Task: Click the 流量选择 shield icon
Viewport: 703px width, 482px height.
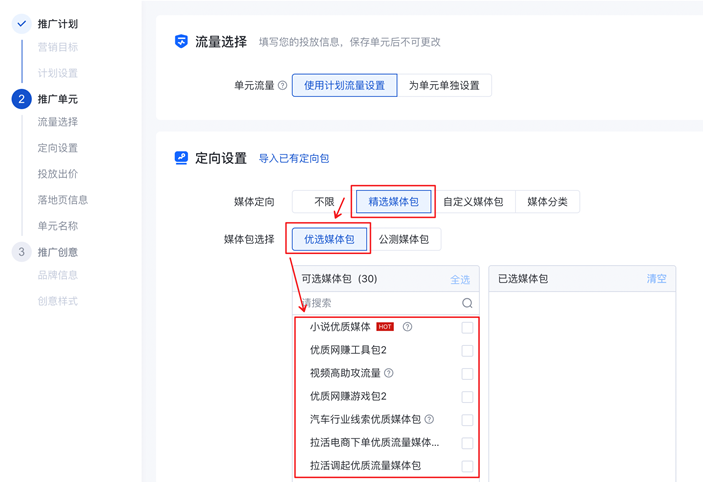Action: coord(181,42)
